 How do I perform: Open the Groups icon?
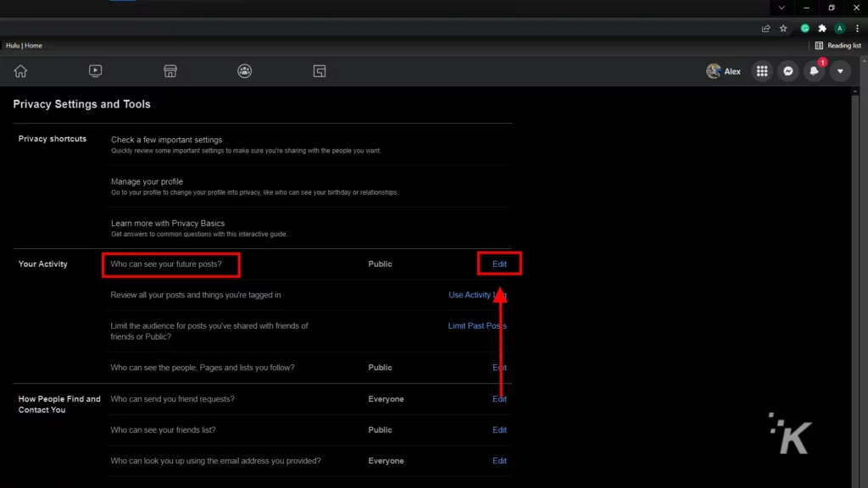(x=245, y=71)
